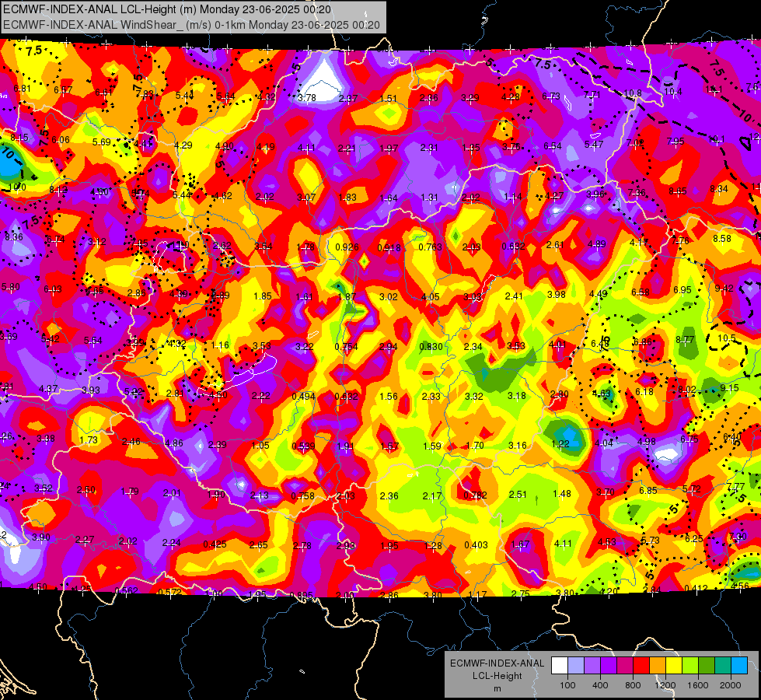This screenshot has height=700, width=761.
Task: Click the wind shear value 2.51
Action: coord(518,495)
